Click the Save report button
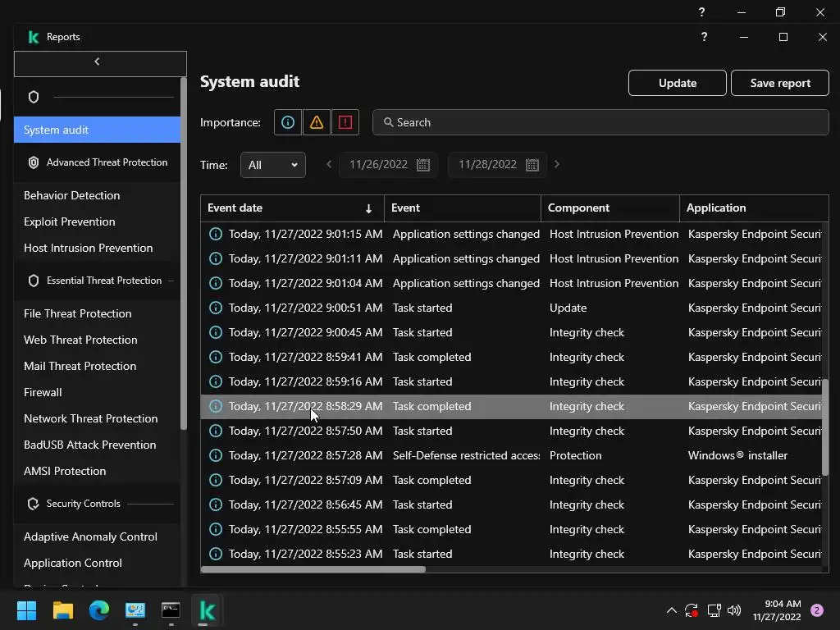The height and width of the screenshot is (630, 840). [x=780, y=83]
